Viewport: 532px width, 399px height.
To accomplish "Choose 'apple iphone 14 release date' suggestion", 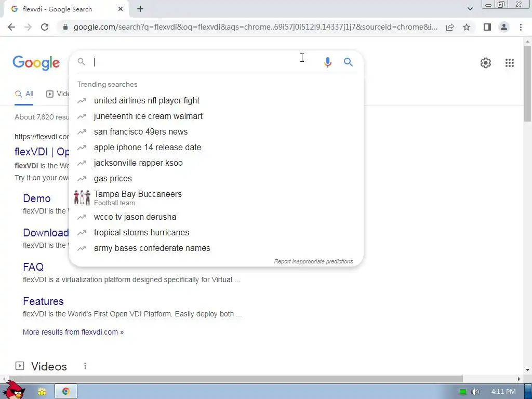I will [216, 147].
